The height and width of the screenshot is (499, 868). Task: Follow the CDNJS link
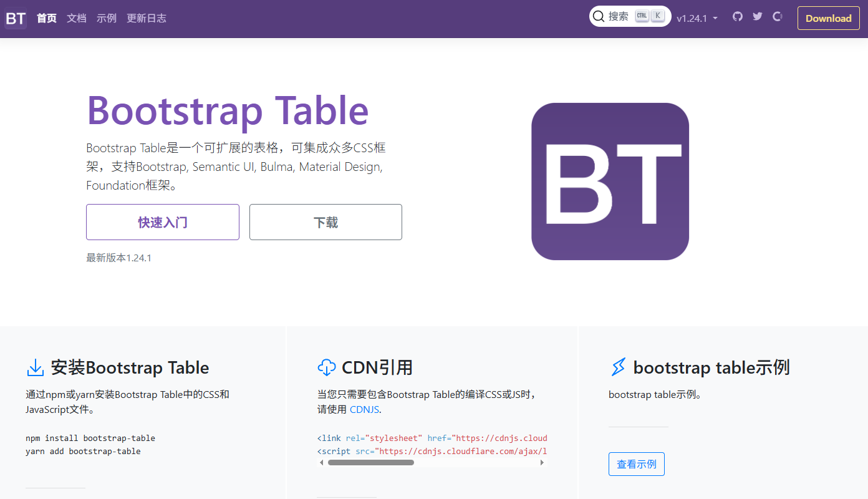tap(364, 410)
